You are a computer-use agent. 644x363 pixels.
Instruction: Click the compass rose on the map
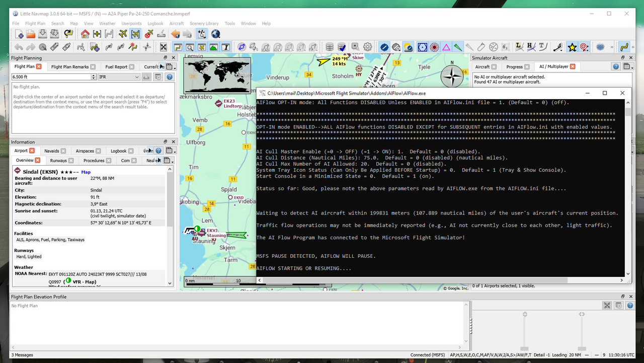click(452, 77)
